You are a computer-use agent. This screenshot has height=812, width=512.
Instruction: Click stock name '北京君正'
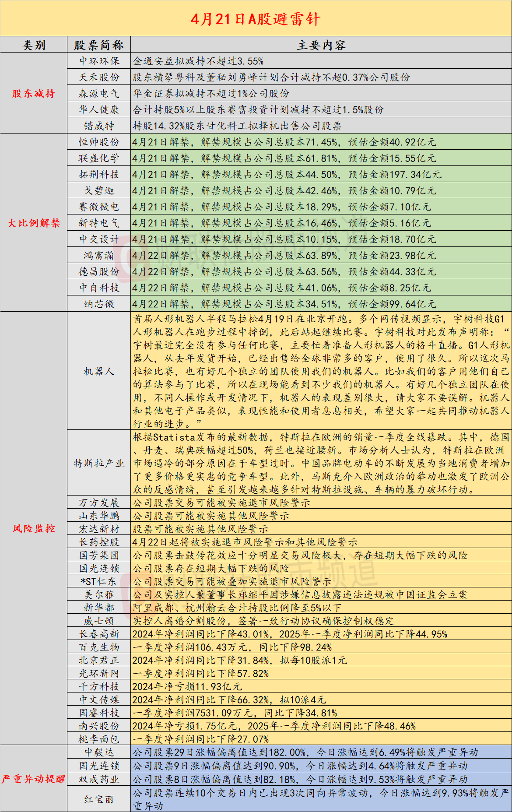tap(99, 660)
